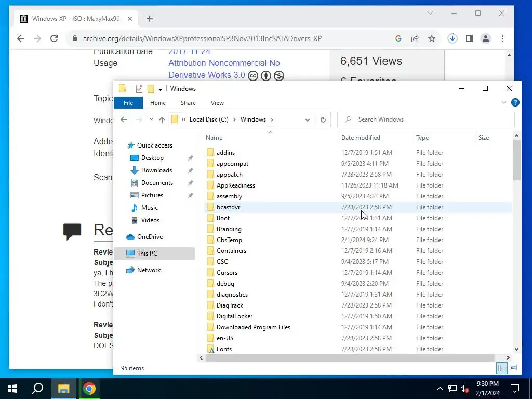This screenshot has width=532, height=399.
Task: Open a new Chrome tab with the plus
Action: point(150,19)
